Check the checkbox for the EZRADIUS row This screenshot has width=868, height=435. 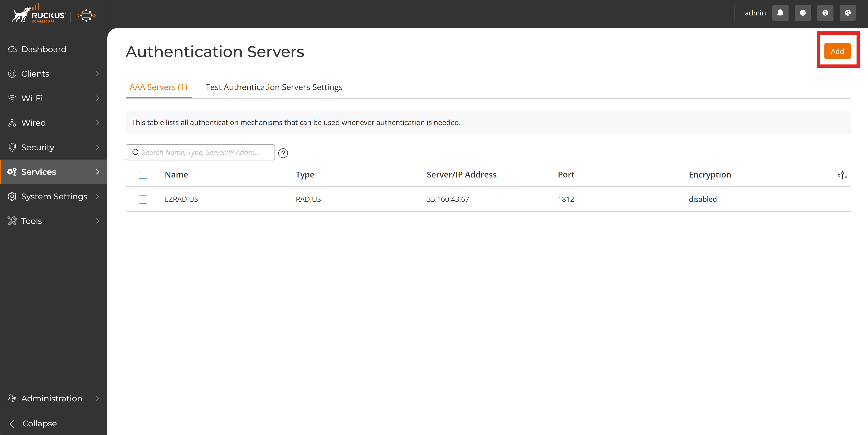coord(143,199)
